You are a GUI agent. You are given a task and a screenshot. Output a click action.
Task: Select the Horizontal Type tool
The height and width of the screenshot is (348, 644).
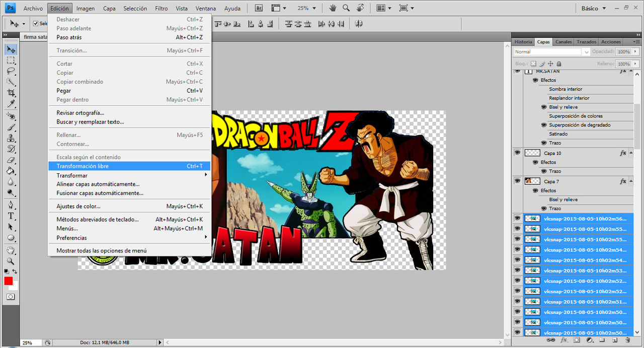(11, 216)
